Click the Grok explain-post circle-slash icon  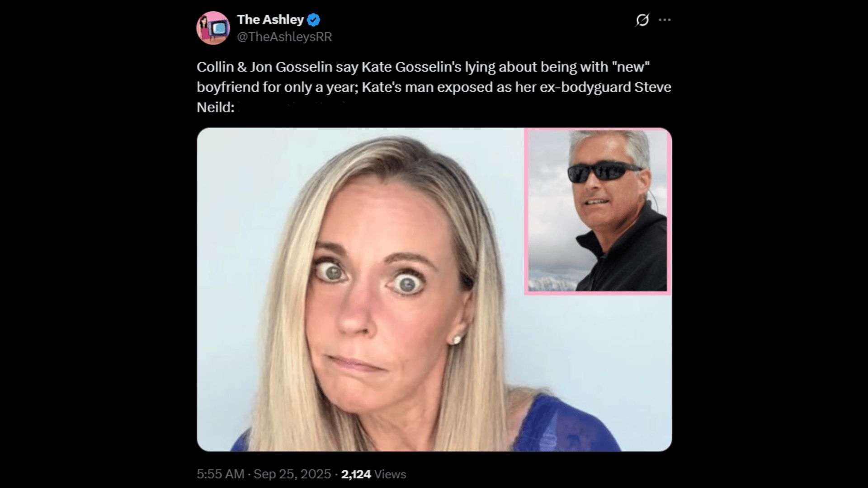coord(642,20)
